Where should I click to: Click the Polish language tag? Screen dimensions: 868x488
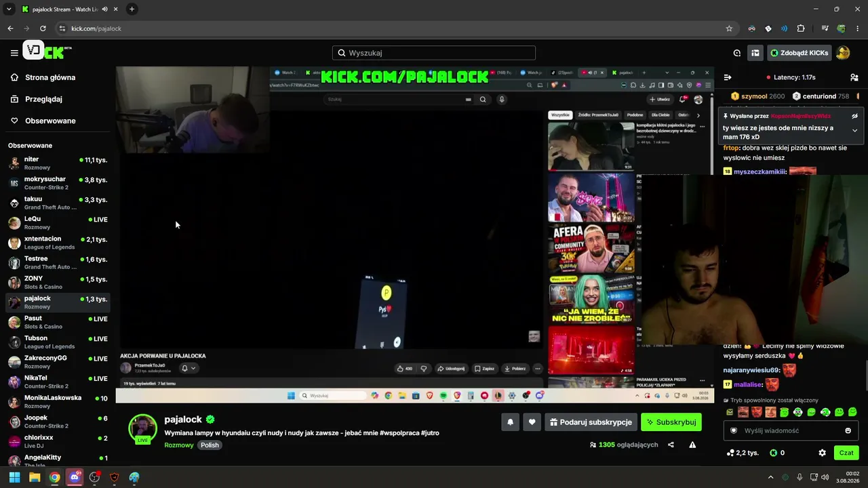point(210,445)
